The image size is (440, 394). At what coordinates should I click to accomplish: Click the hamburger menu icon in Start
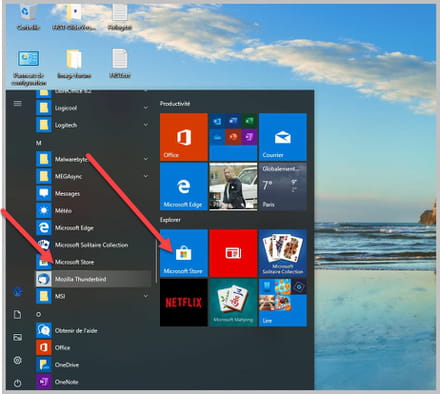click(17, 104)
